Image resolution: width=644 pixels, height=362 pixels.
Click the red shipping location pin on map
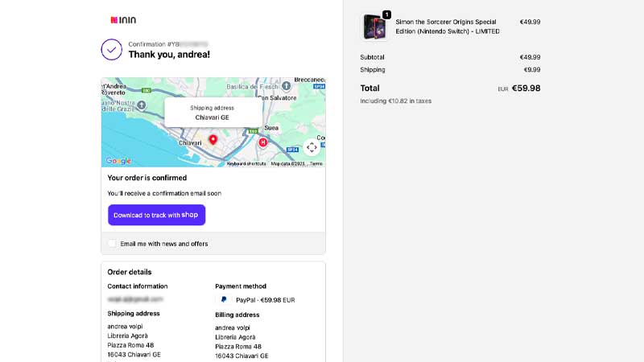213,140
